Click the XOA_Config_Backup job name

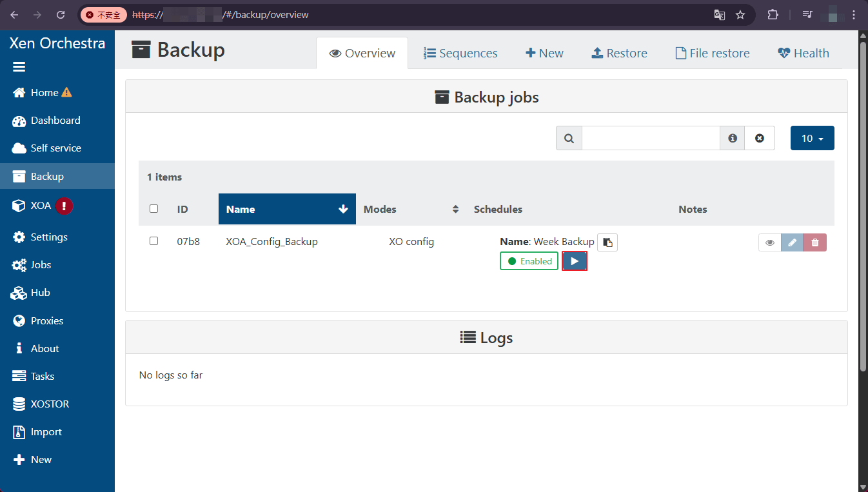coord(271,242)
